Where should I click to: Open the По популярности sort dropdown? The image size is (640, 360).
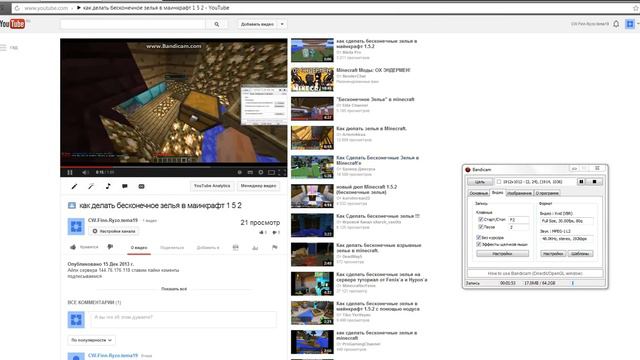coord(91,340)
